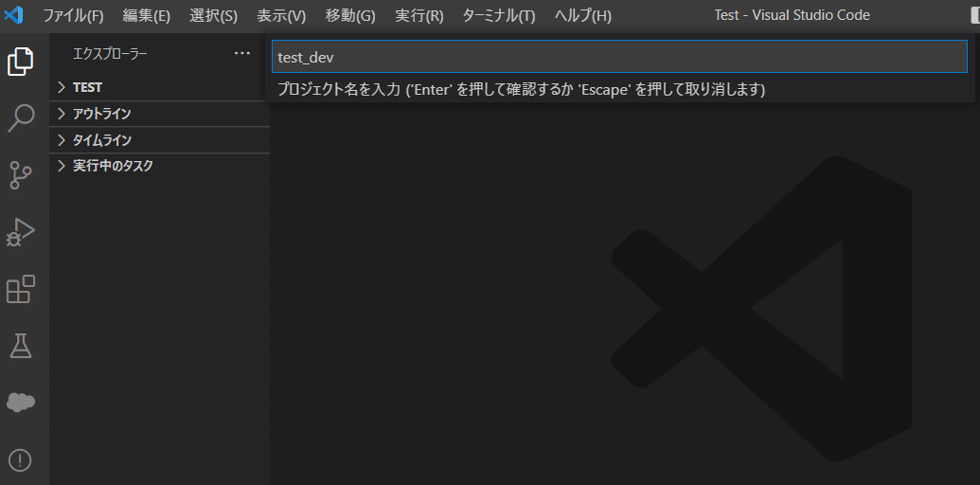Open the ターミナル(T) menu
This screenshot has height=485, width=980.
(x=499, y=16)
